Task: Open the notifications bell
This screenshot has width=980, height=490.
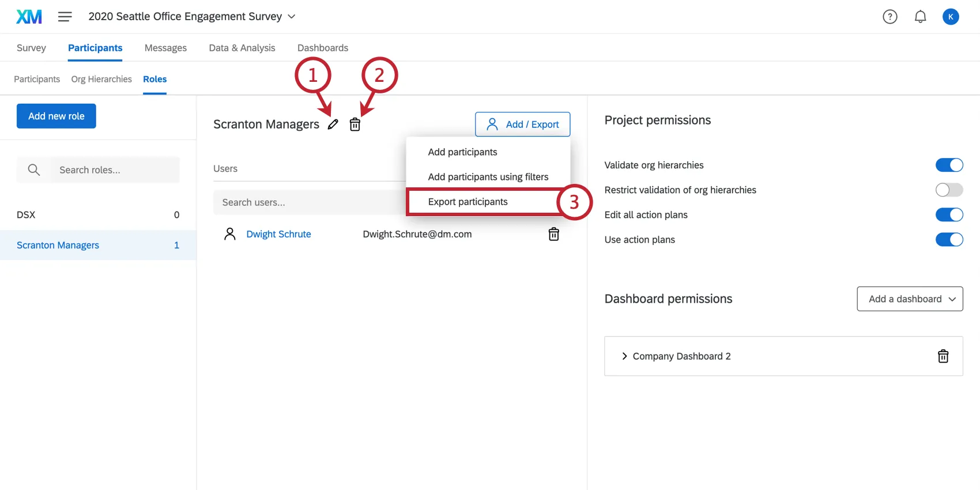Action: pos(921,17)
